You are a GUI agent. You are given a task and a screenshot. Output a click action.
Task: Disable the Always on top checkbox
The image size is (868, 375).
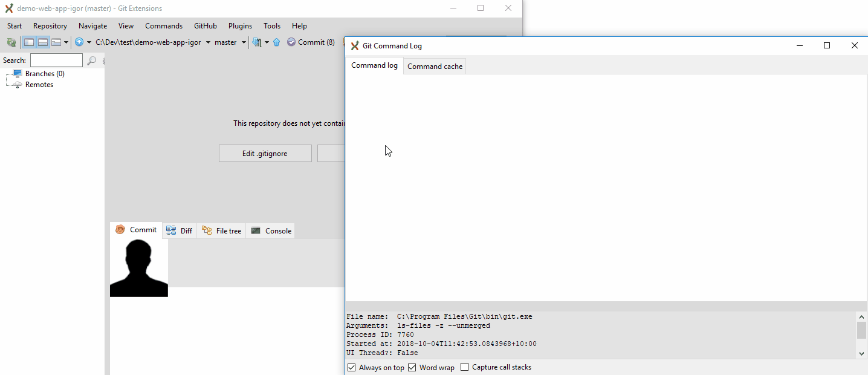point(351,367)
